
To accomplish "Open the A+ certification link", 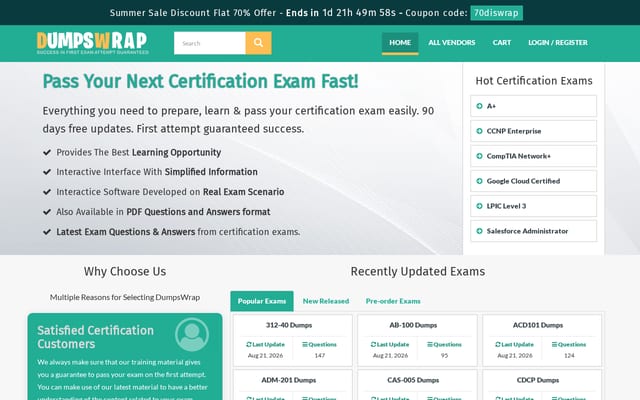I will point(533,106).
